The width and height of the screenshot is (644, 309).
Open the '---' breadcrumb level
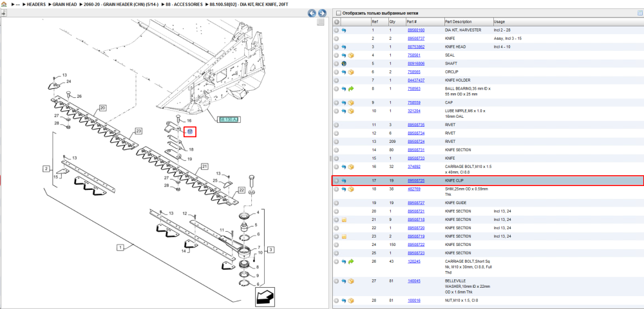17,4
